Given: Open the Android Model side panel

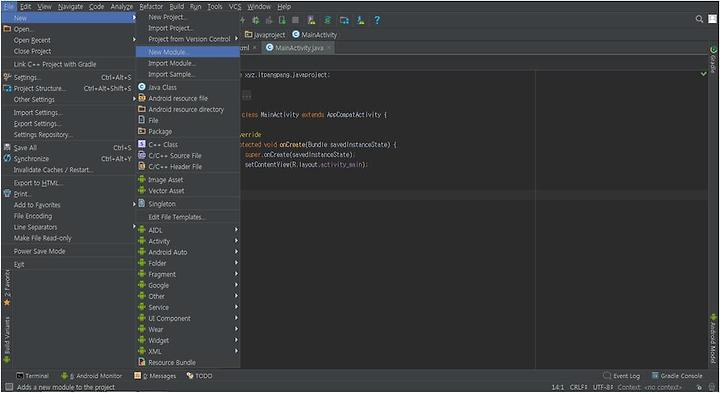Looking at the screenshot, I should coord(713,339).
